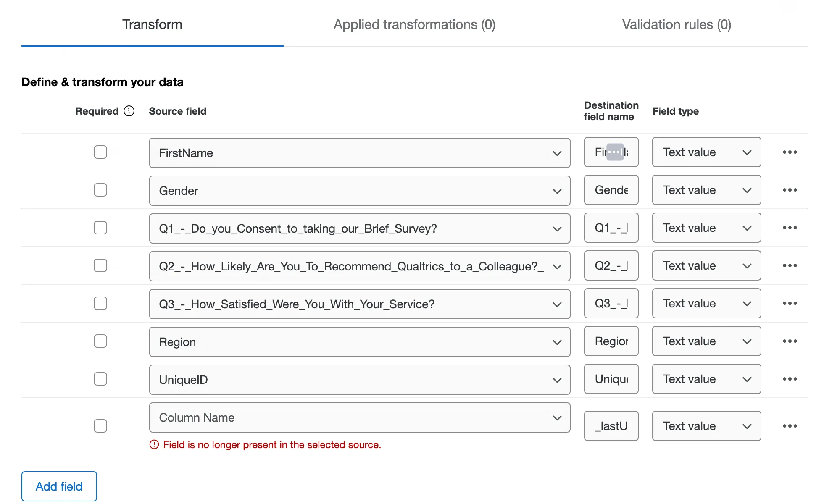Check the Required box for Region

100,341
